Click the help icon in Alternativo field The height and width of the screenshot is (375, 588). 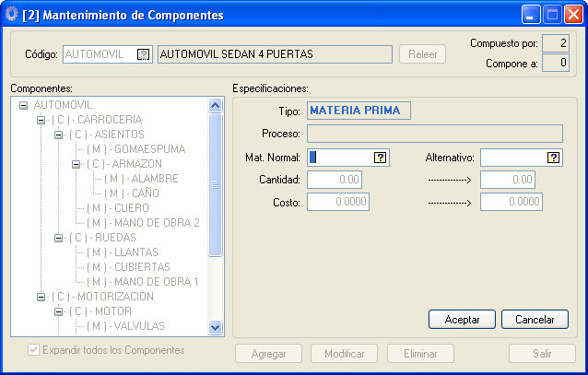[553, 158]
